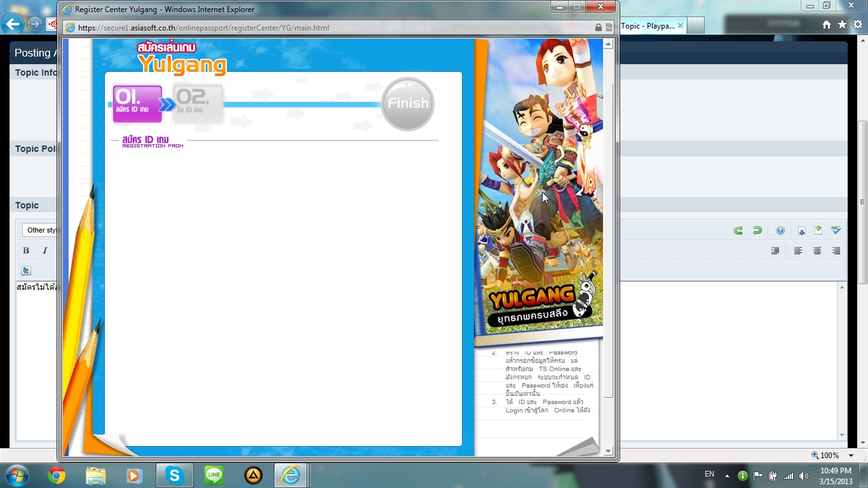
Task: Click the Back arrow in the background browser
Action: click(13, 25)
